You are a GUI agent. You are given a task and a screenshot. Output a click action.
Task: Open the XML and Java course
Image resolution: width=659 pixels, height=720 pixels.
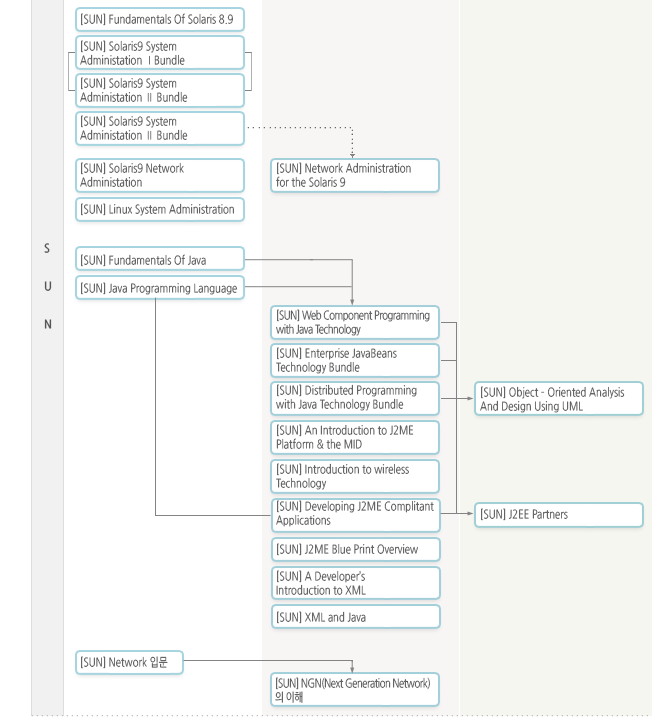click(355, 617)
